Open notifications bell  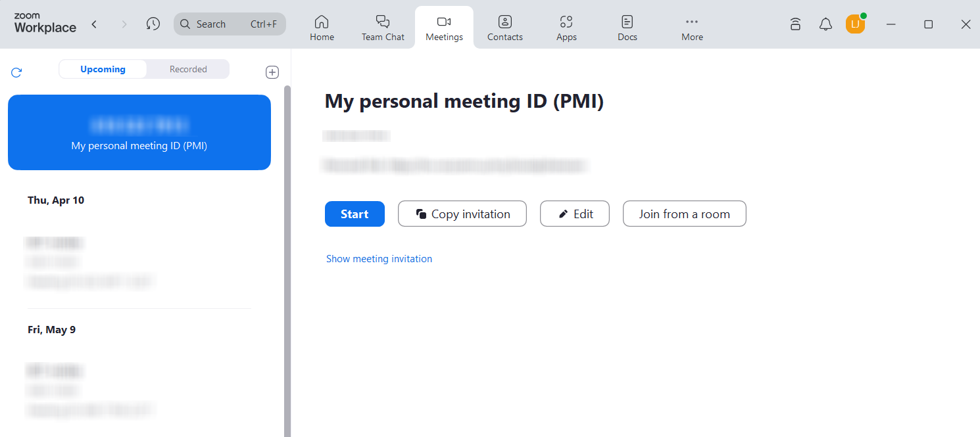825,24
